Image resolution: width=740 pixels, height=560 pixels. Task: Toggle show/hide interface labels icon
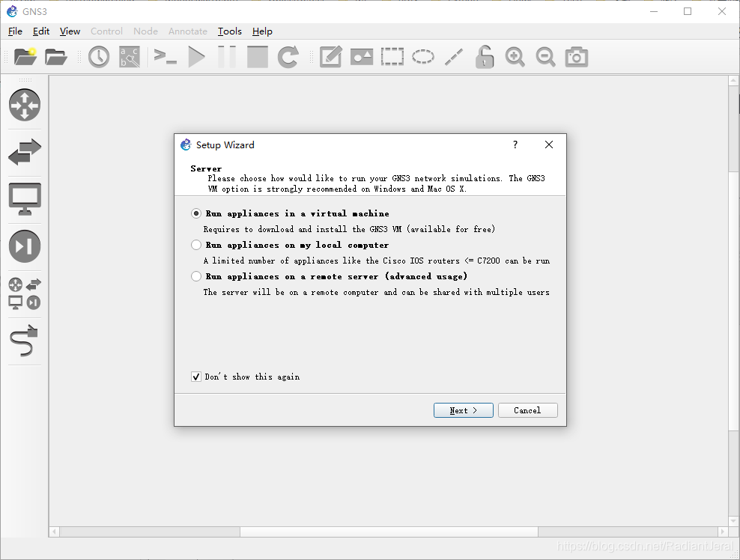coord(130,57)
